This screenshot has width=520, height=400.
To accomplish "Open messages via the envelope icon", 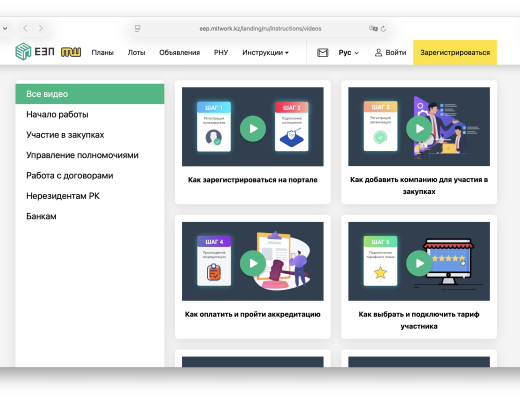I will click(x=323, y=52).
